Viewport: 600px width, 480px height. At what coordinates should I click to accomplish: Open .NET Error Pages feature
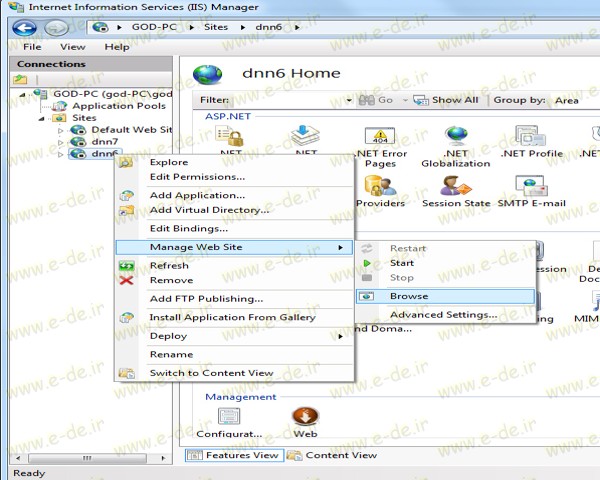coord(381,147)
